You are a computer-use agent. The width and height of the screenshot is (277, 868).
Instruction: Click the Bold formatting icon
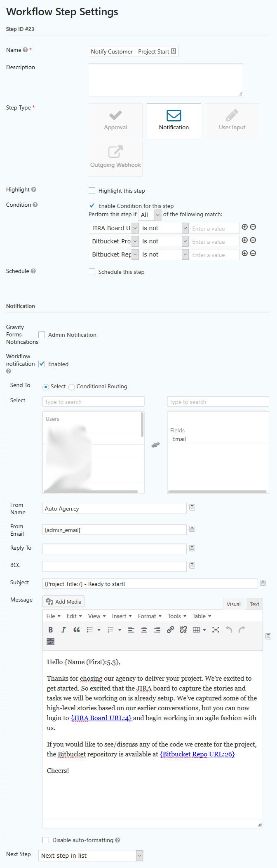click(51, 630)
